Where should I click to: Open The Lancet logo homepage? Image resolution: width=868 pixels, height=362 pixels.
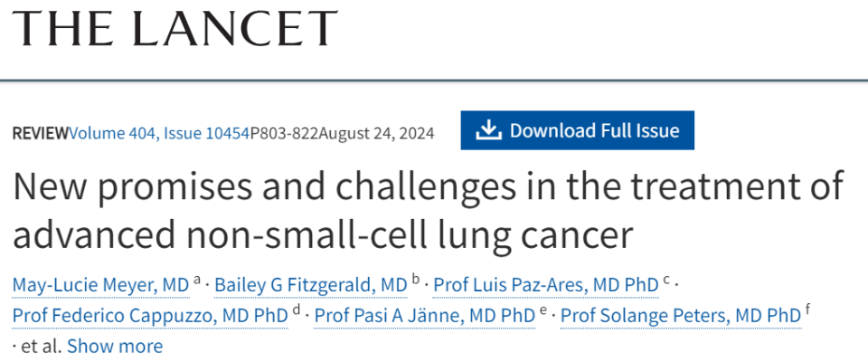pos(175,29)
